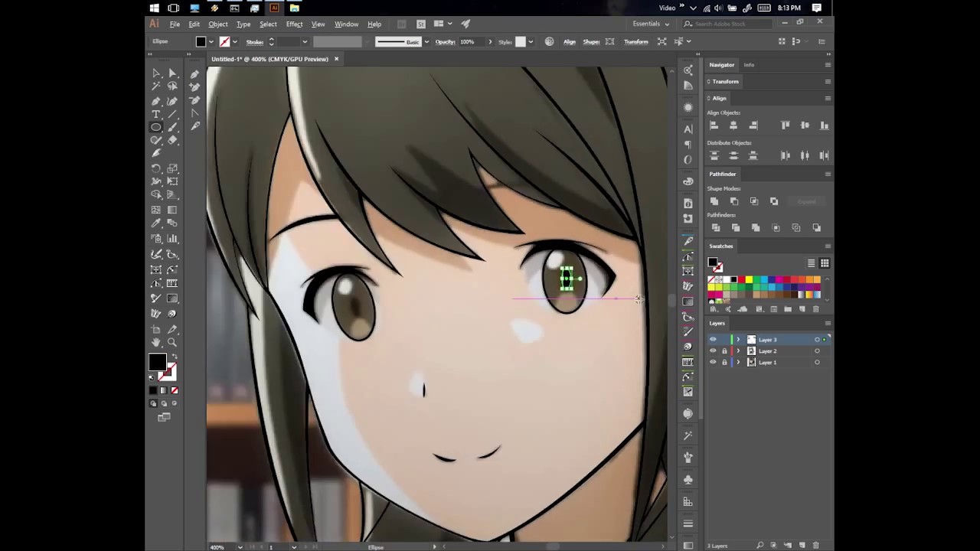Open the stroke weight dropdown
The image size is (980, 551).
pyautogui.click(x=305, y=42)
